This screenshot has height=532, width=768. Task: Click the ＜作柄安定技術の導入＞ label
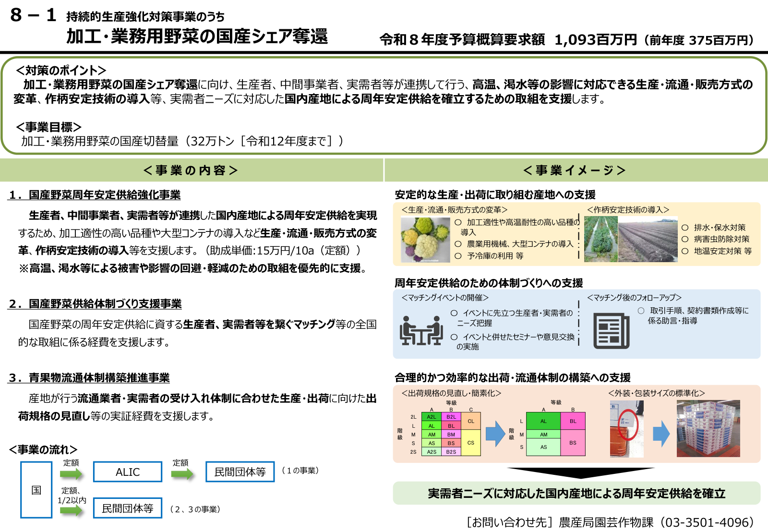pos(628,210)
